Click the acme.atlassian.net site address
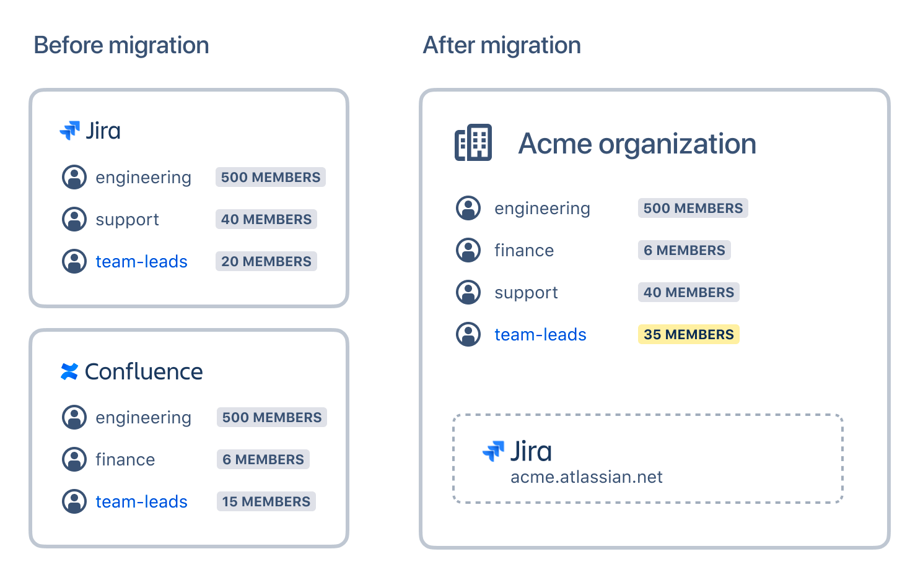 tap(587, 477)
